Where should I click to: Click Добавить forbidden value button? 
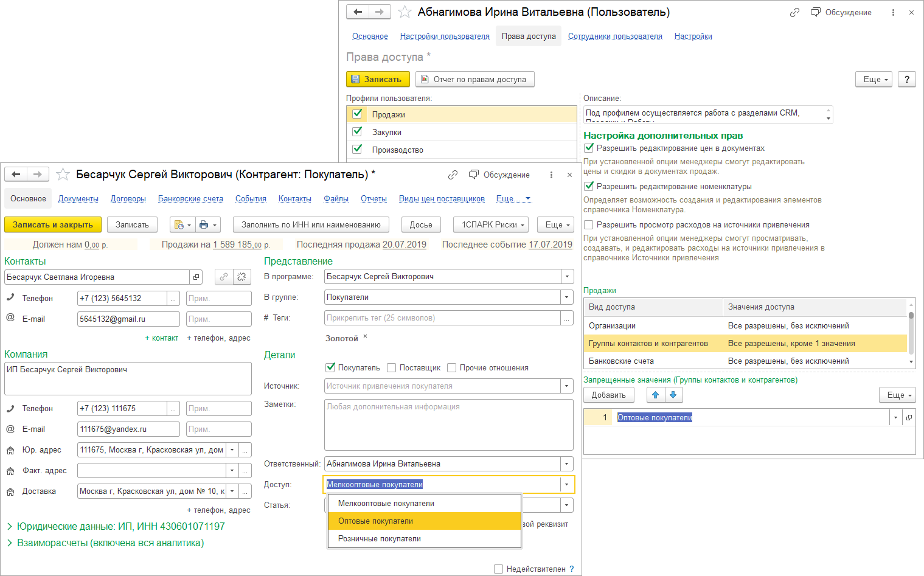point(609,395)
